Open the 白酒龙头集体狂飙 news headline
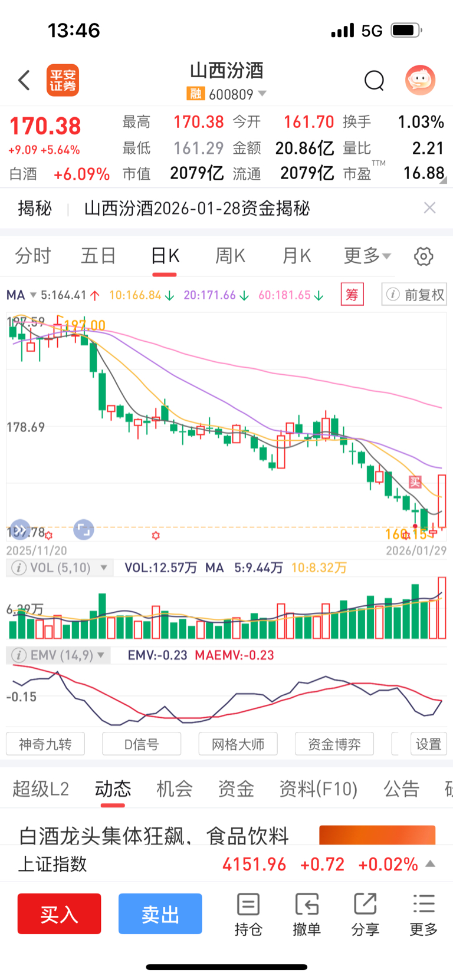This screenshot has height=980, width=453. coord(154,835)
